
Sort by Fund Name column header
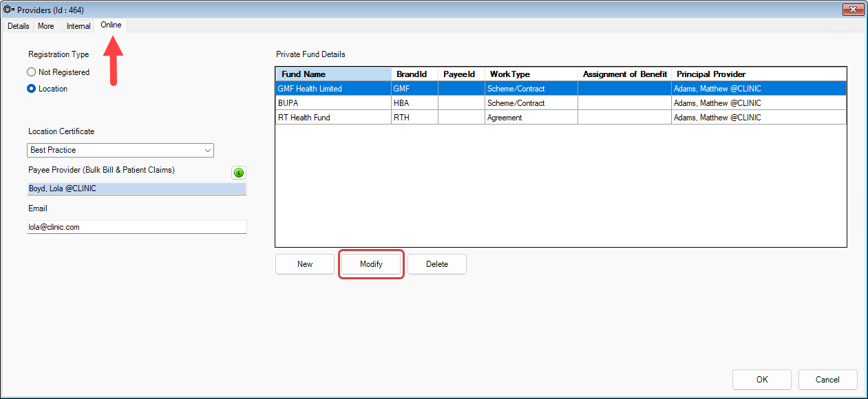click(333, 74)
